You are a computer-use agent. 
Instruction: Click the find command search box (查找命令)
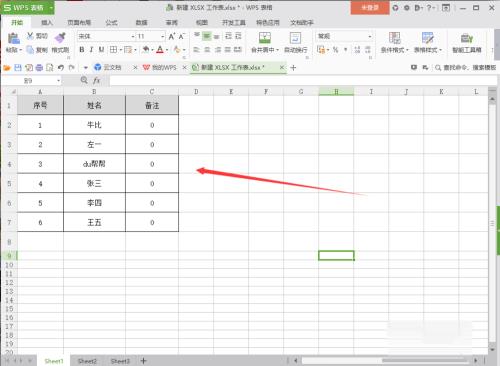click(x=466, y=68)
